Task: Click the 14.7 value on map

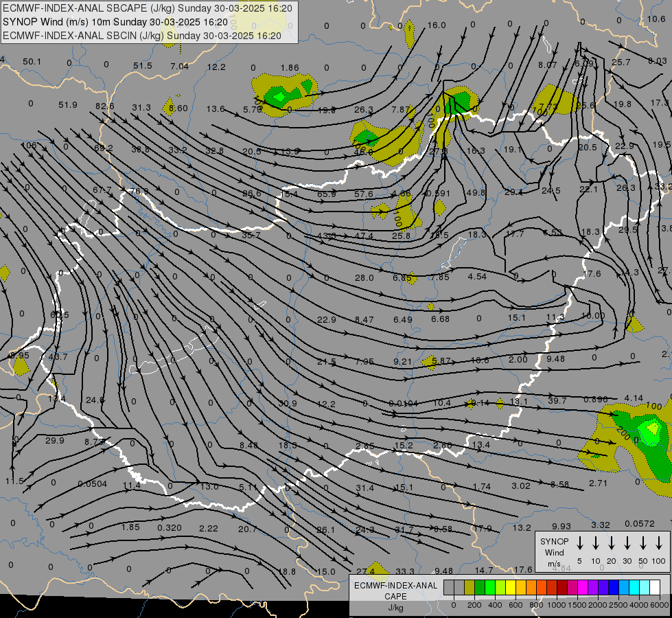Action: (484, 570)
